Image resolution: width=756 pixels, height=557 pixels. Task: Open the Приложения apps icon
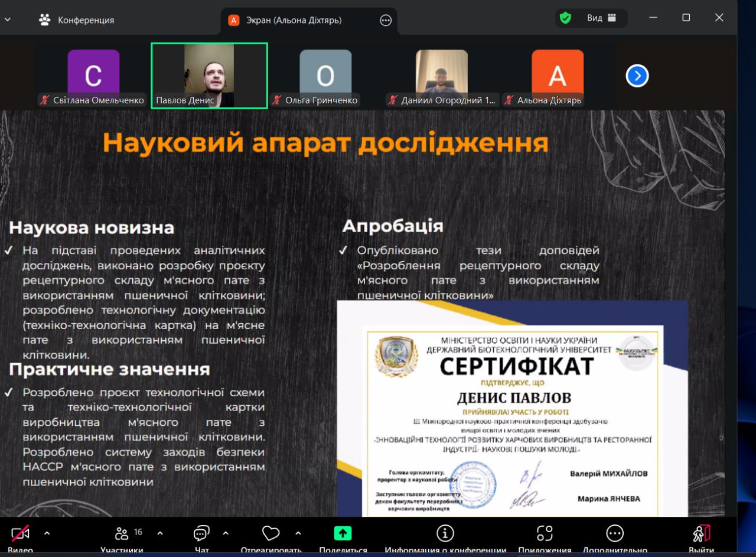(544, 534)
